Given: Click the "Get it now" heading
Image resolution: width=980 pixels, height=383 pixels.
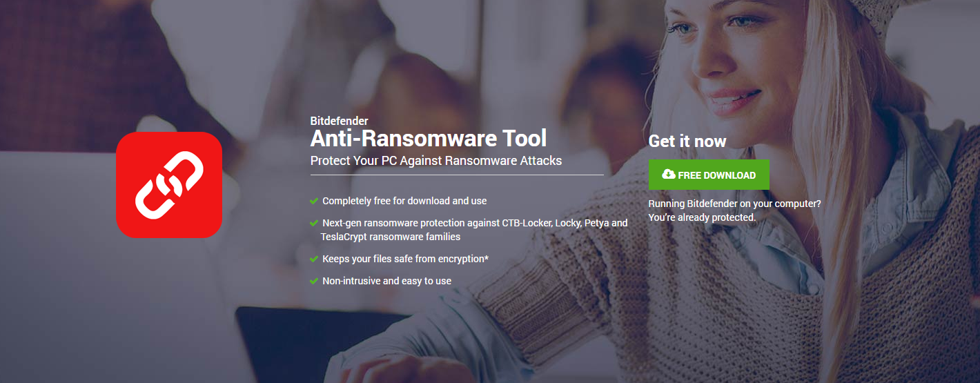Looking at the screenshot, I should click(687, 141).
